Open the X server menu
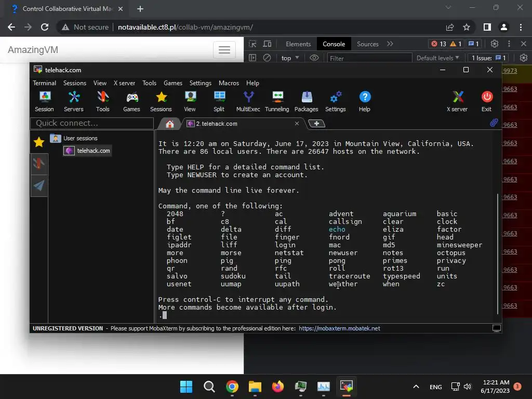The image size is (532, 399). tap(124, 83)
